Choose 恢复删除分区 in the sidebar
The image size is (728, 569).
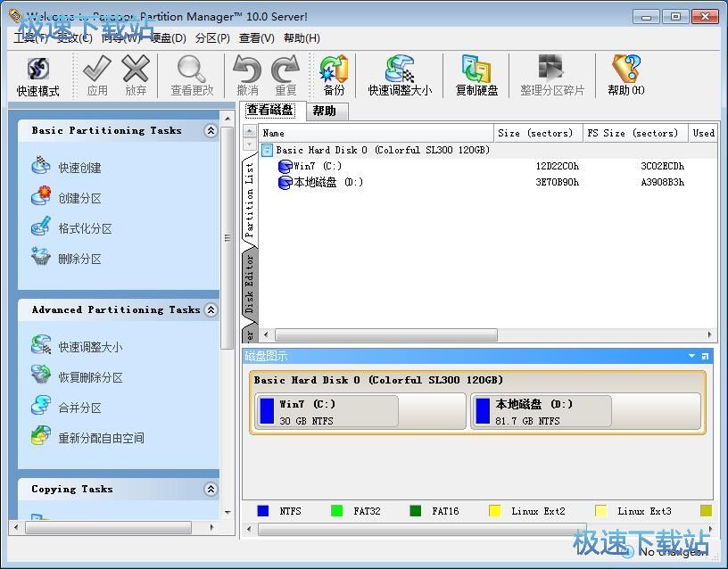coord(77,377)
